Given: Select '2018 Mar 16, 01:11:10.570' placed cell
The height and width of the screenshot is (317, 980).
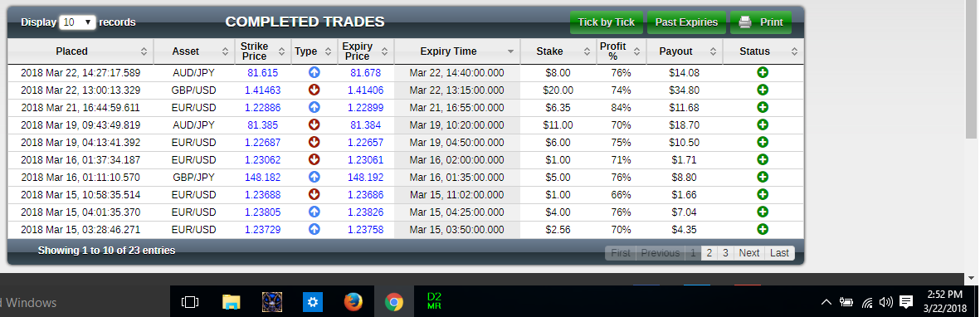Looking at the screenshot, I should pyautogui.click(x=80, y=177).
